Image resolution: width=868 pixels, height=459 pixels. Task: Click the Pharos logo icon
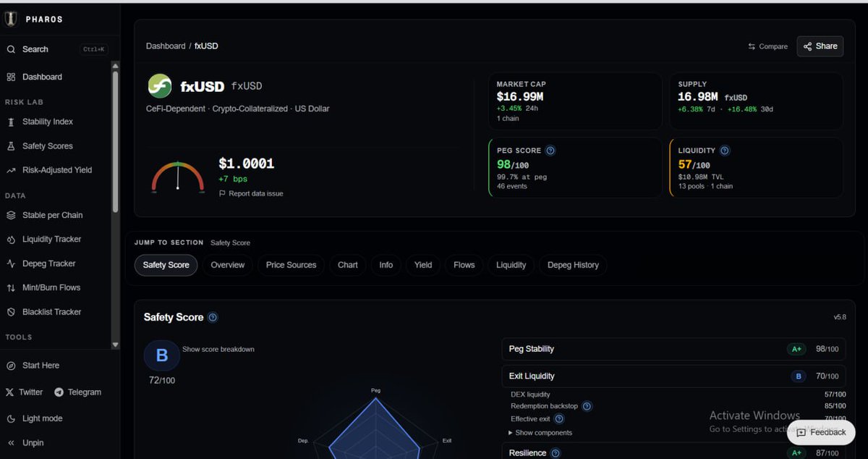tap(9, 19)
